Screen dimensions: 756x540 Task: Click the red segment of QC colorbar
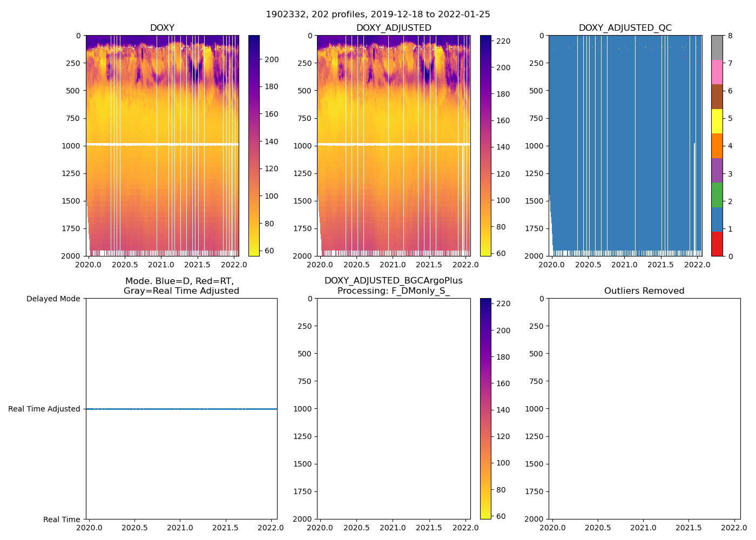pyautogui.click(x=717, y=244)
